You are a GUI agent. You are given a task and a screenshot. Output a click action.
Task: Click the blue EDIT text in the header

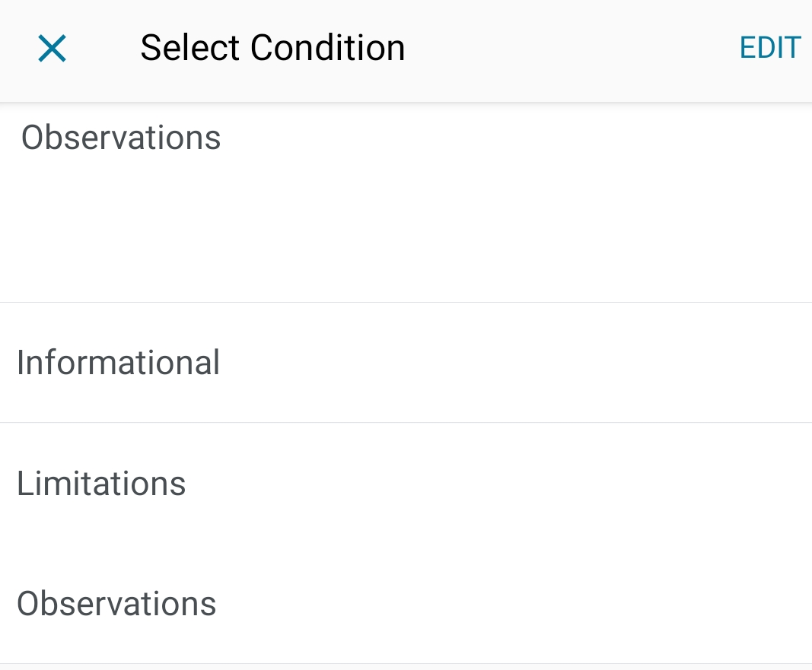tap(769, 48)
